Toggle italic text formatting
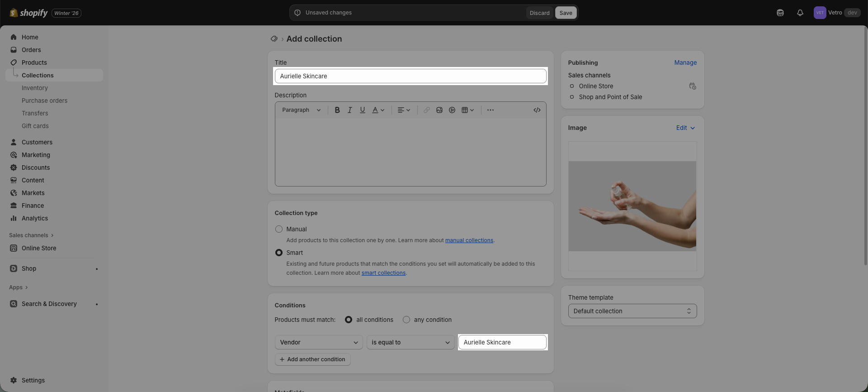 tap(349, 110)
